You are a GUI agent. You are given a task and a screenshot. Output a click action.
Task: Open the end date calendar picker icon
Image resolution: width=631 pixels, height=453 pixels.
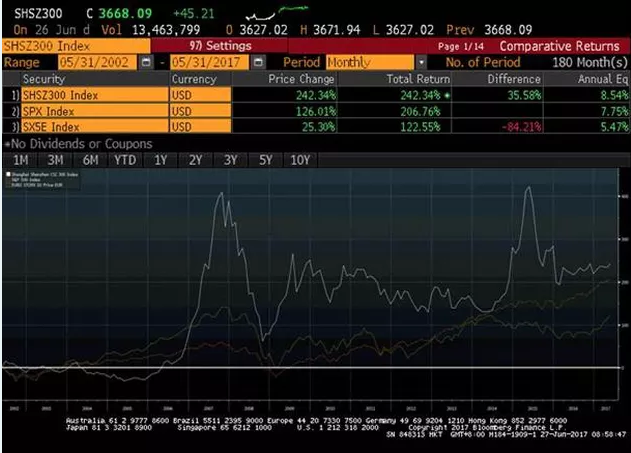[x=258, y=62]
